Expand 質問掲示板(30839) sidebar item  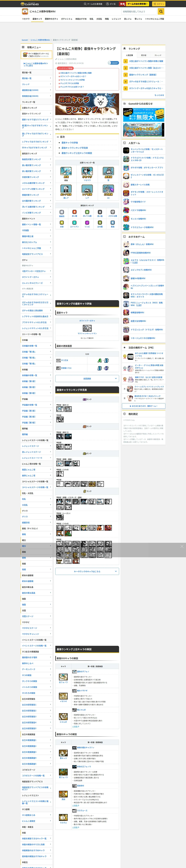coord(37,96)
